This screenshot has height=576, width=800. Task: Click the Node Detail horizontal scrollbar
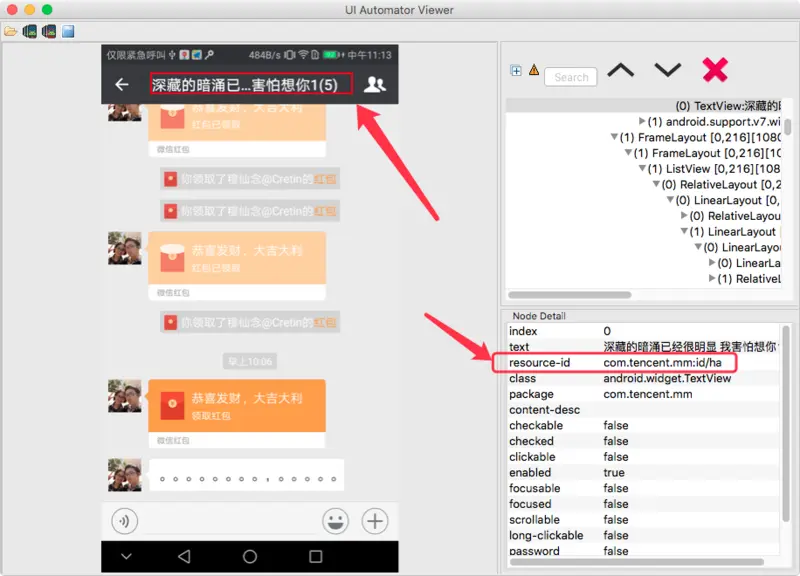[x=637, y=562]
